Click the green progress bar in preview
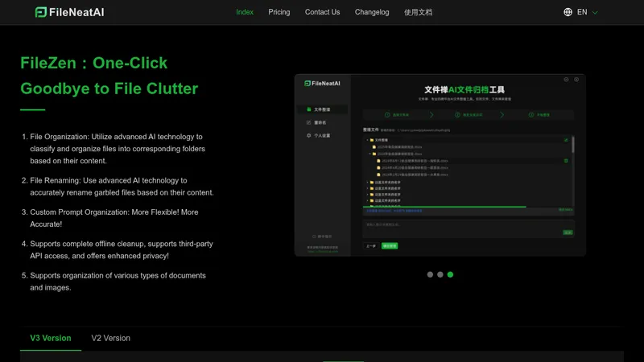The image size is (644, 362). click(x=444, y=207)
